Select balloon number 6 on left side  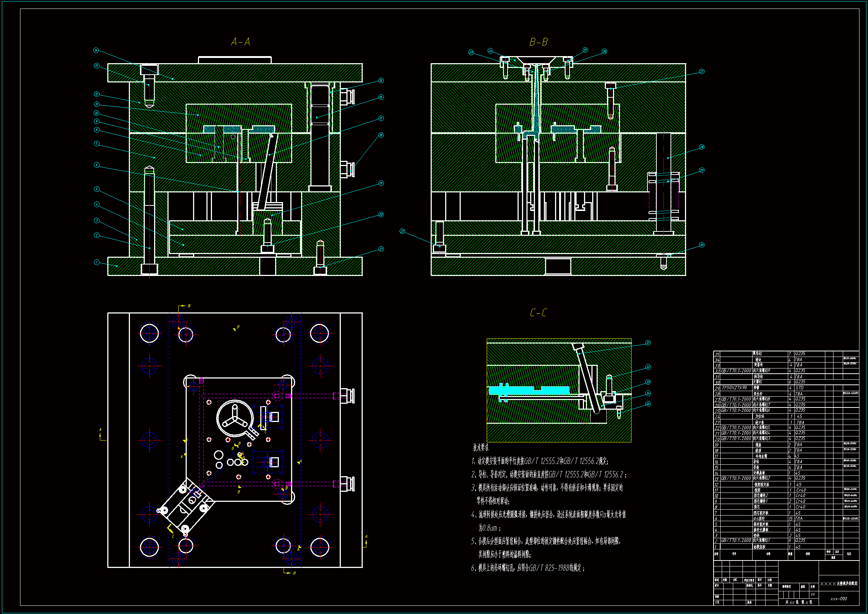pyautogui.click(x=97, y=165)
